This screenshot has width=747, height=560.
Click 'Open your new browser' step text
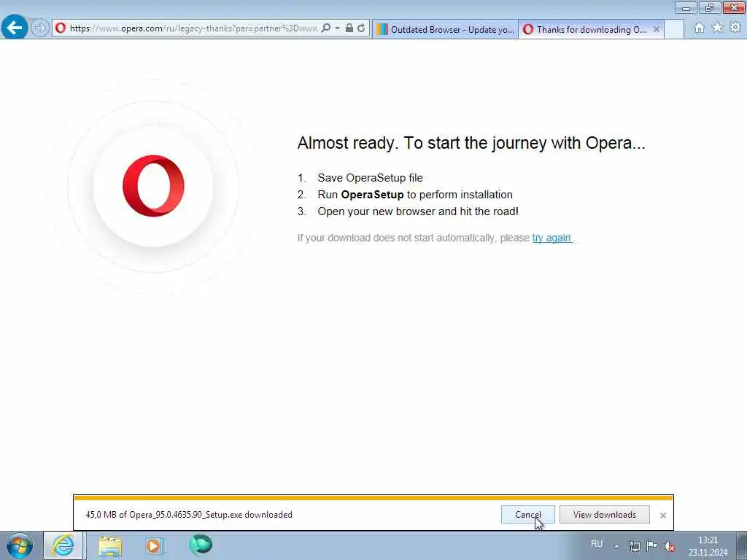[418, 211]
